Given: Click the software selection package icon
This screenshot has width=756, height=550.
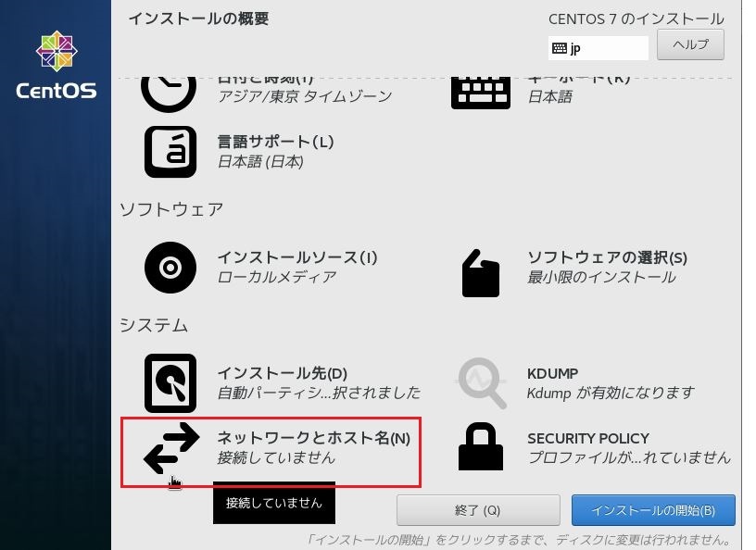Looking at the screenshot, I should pos(481,273).
